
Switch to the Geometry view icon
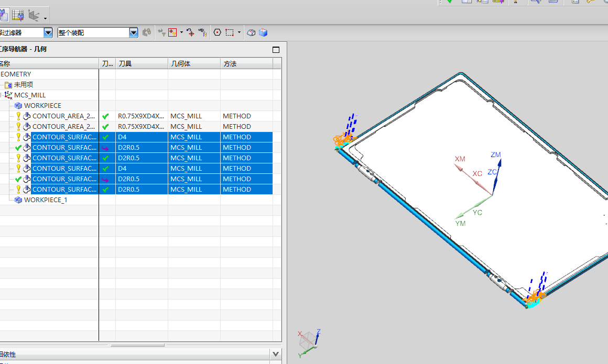[34, 16]
